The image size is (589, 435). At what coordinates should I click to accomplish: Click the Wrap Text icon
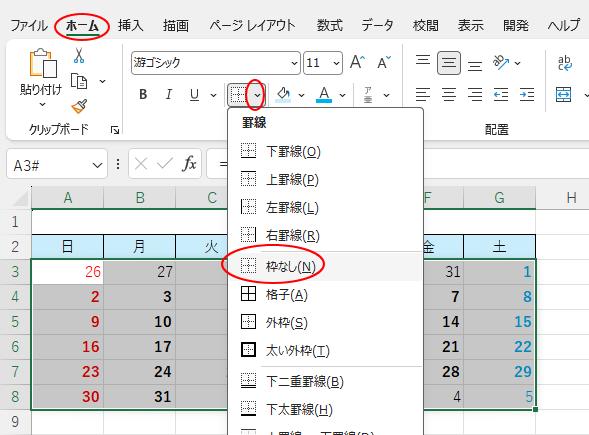(565, 63)
